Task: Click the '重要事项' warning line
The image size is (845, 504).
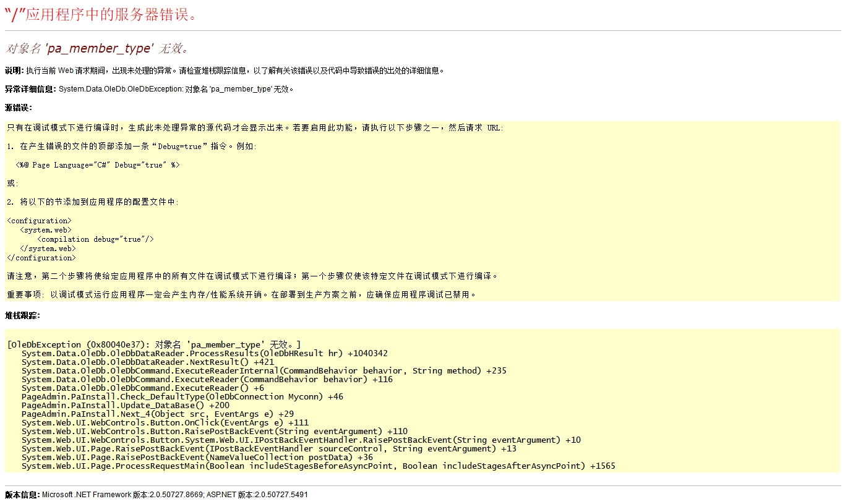Action: point(241,295)
